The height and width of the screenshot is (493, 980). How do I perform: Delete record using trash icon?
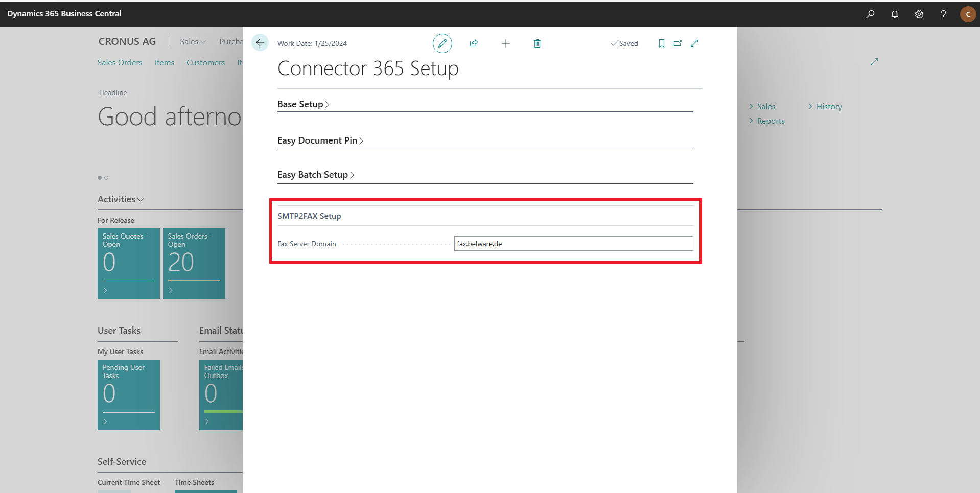tap(537, 43)
